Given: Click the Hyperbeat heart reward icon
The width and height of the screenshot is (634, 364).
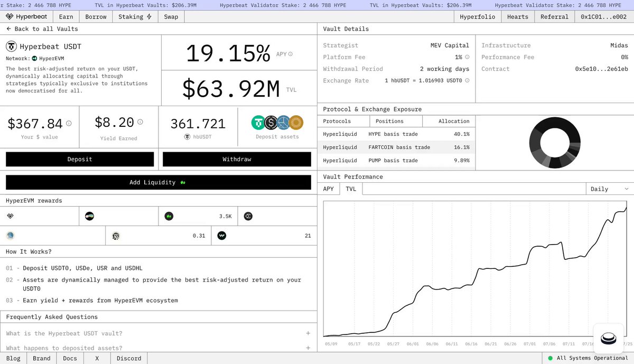Looking at the screenshot, I should pos(11,216).
